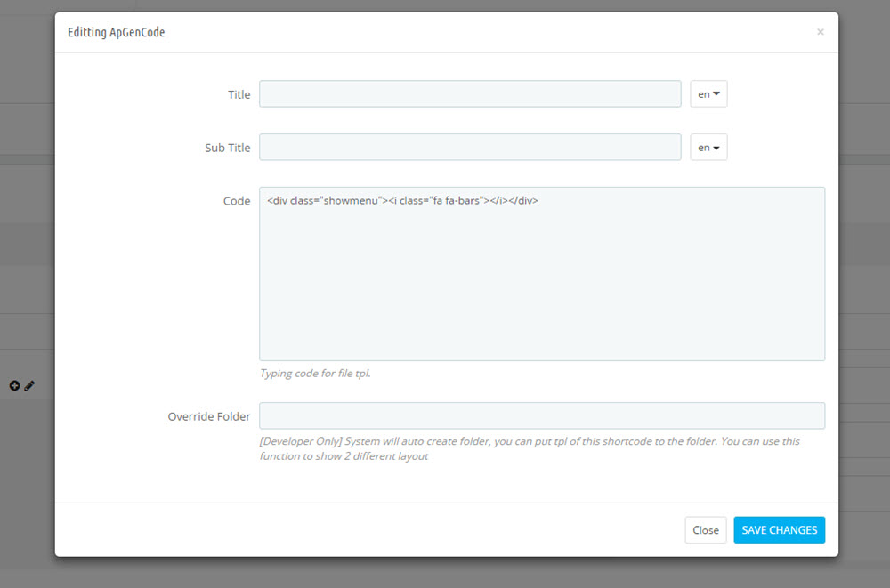
Task: Click the Title input field
Action: (470, 93)
